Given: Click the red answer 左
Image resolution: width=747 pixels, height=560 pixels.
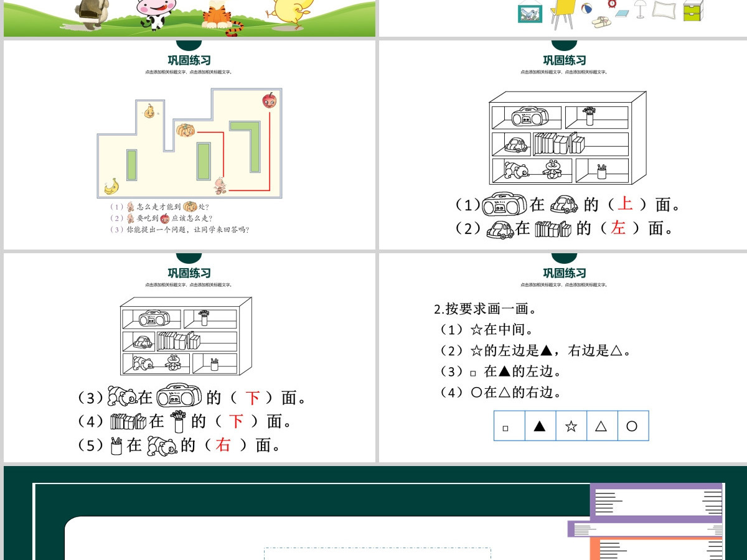Looking at the screenshot, I should [x=618, y=228].
